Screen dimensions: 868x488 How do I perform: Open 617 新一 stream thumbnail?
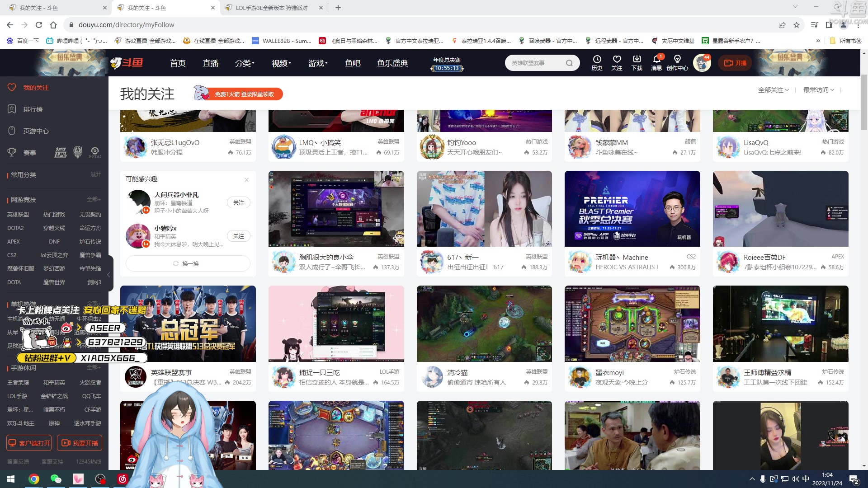484,209
